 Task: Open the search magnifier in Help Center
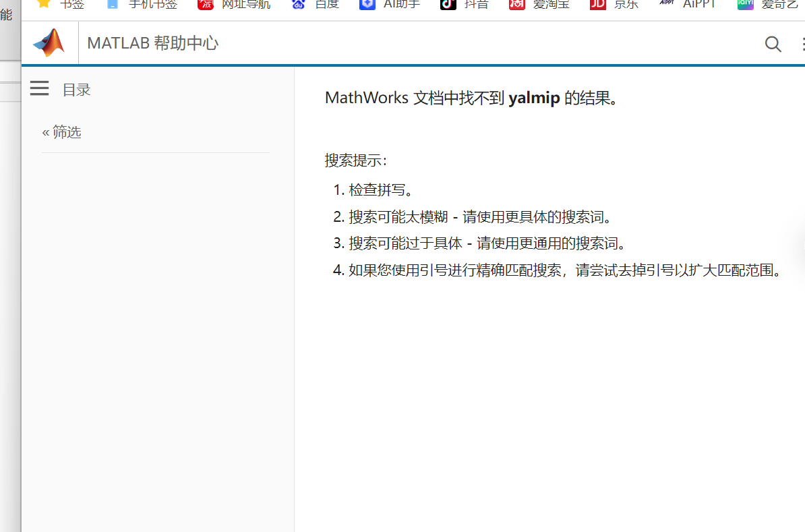(773, 44)
